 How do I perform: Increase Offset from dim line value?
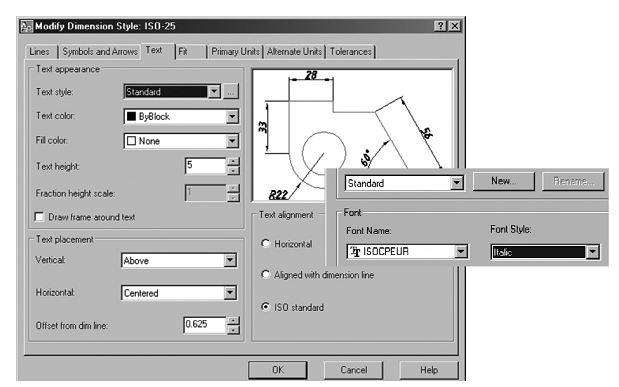coord(233,320)
